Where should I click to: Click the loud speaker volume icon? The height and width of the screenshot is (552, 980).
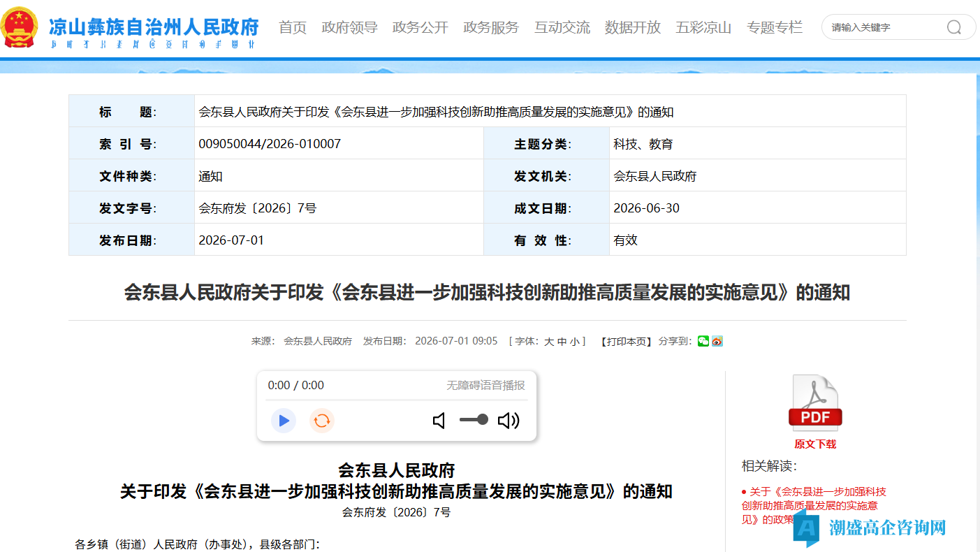click(x=509, y=421)
